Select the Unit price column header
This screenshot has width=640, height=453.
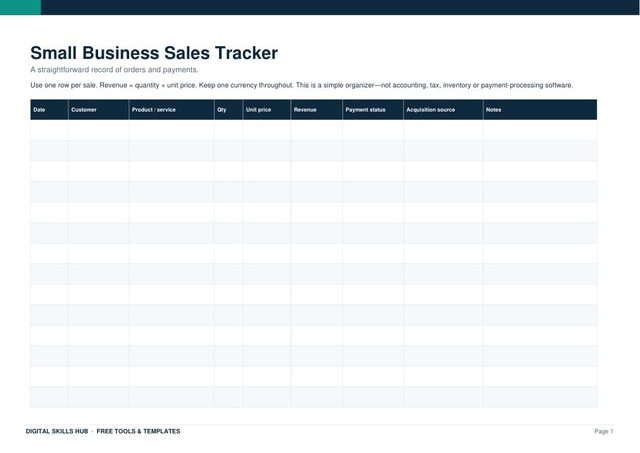(x=267, y=109)
